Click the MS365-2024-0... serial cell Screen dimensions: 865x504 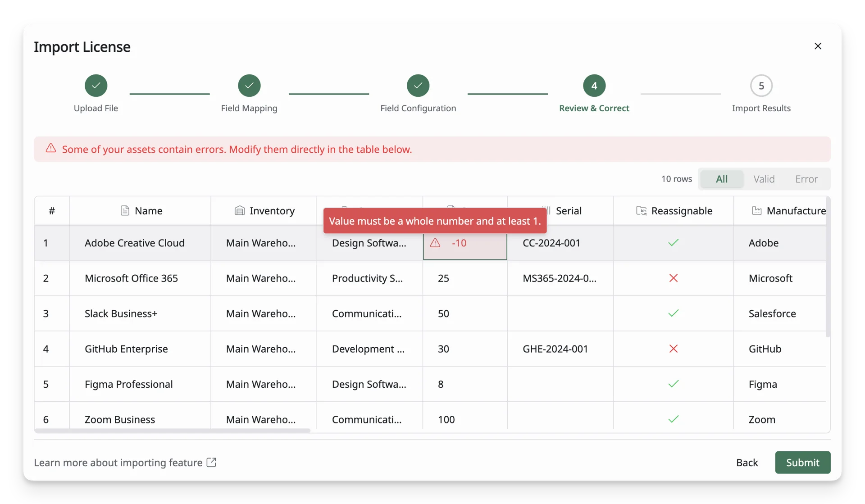(560, 278)
